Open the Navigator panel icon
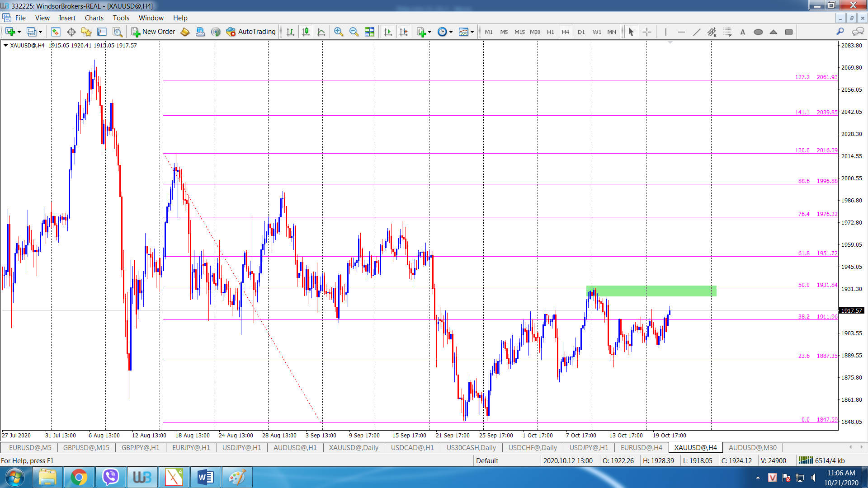 pyautogui.click(x=86, y=32)
